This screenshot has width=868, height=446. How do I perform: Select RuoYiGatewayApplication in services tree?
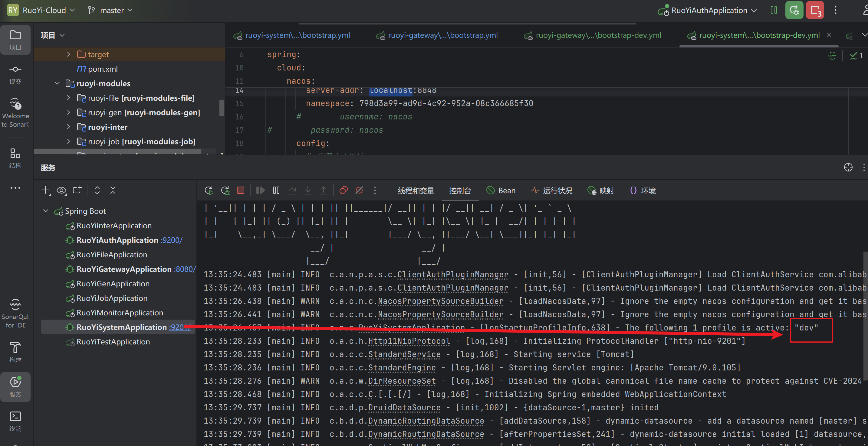pos(124,269)
